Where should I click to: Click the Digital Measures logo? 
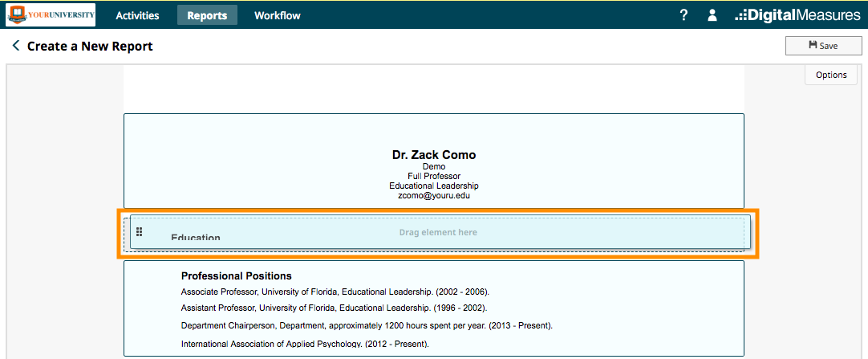(797, 15)
